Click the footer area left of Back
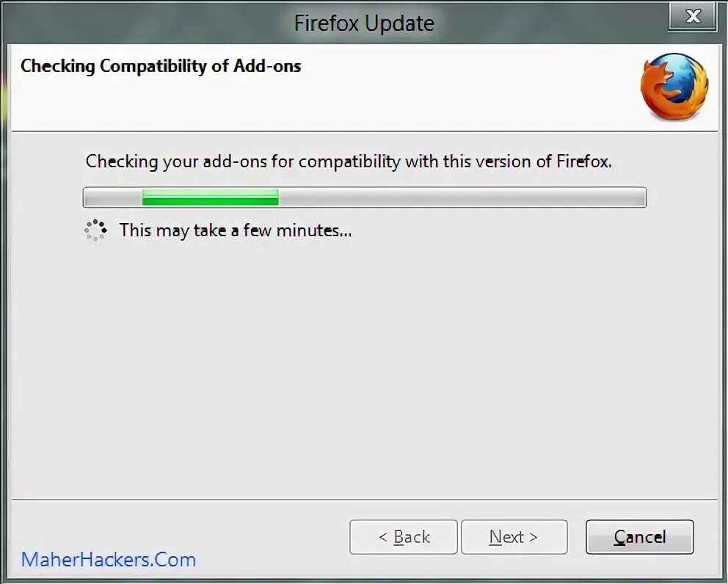The width and height of the screenshot is (728, 584). (x=181, y=525)
